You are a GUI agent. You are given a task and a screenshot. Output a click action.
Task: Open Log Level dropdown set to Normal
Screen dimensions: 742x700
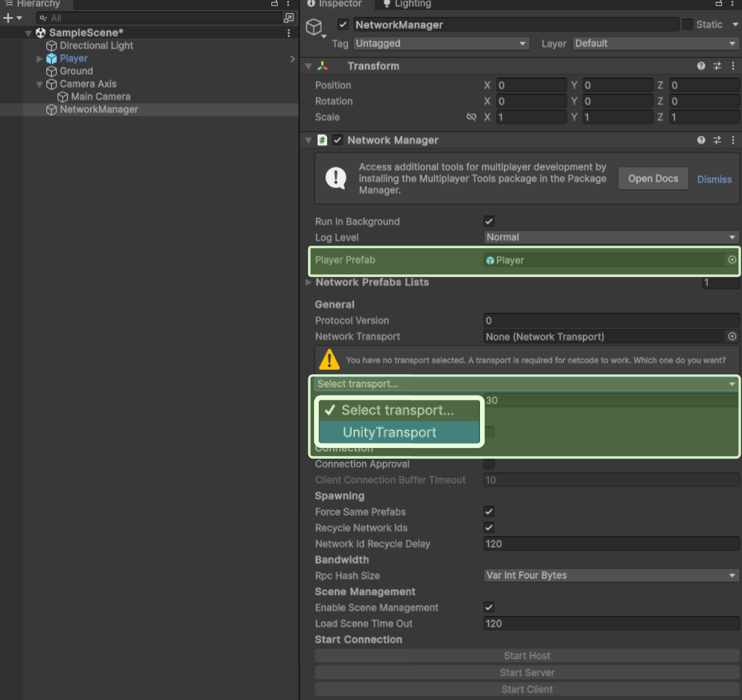[611, 238]
